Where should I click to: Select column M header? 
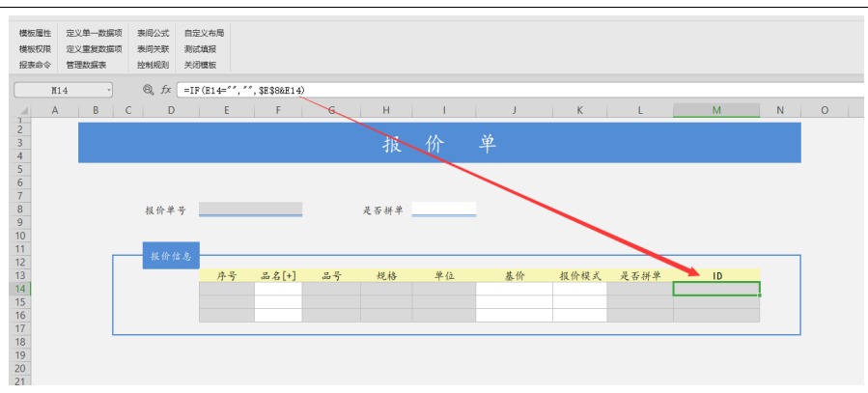click(716, 110)
